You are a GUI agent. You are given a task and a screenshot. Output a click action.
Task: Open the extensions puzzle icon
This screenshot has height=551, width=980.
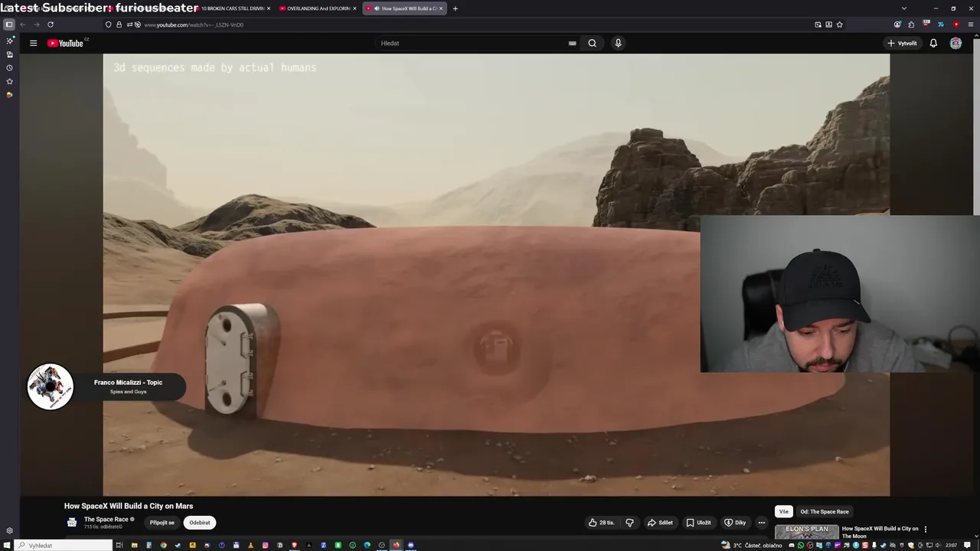(911, 24)
